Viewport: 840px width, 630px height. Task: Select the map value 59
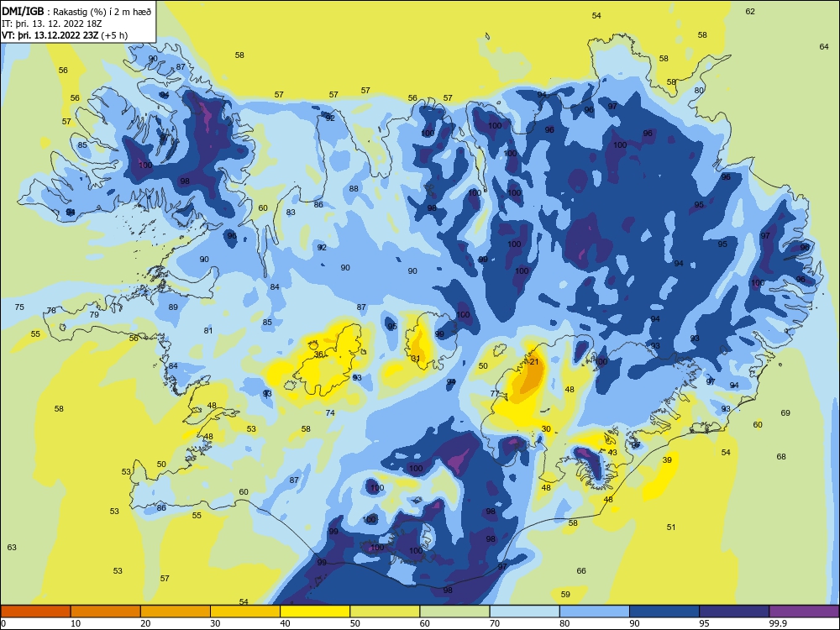pos(565,594)
